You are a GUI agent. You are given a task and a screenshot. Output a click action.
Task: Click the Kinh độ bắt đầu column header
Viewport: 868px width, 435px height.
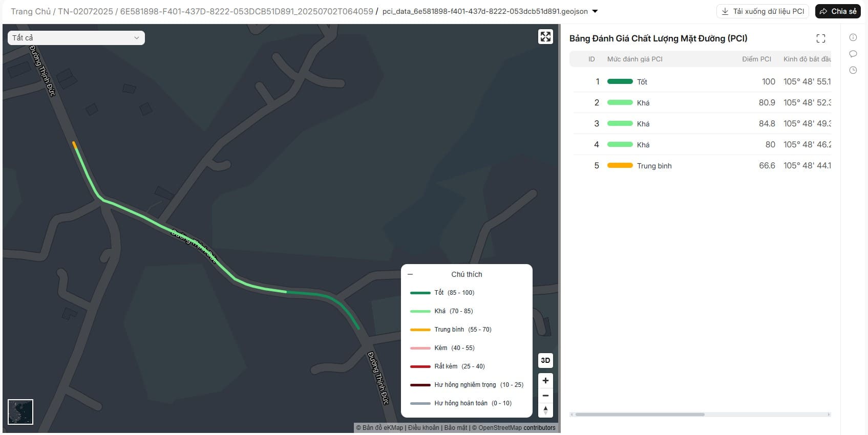(x=807, y=59)
